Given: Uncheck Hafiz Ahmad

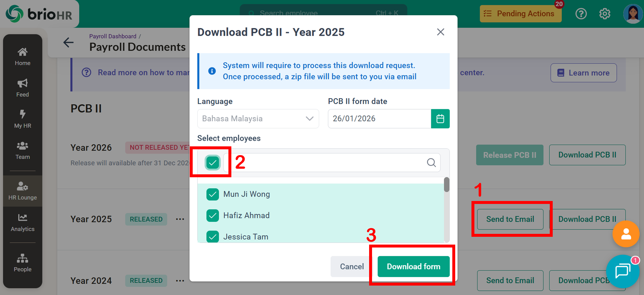Looking at the screenshot, I should pyautogui.click(x=213, y=215).
